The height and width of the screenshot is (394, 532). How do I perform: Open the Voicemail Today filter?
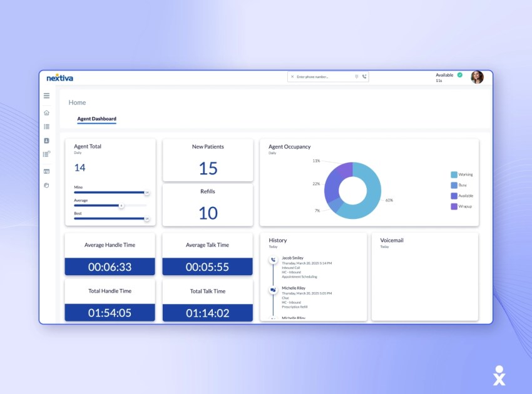tap(384, 246)
